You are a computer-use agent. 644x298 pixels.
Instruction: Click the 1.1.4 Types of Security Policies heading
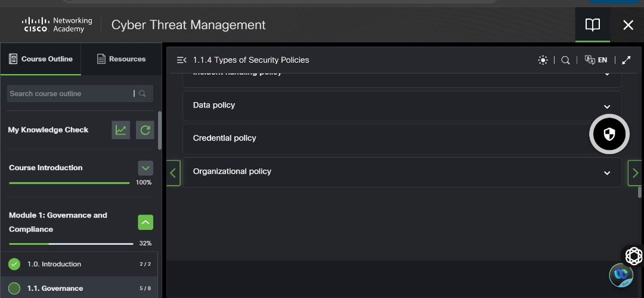pos(251,60)
